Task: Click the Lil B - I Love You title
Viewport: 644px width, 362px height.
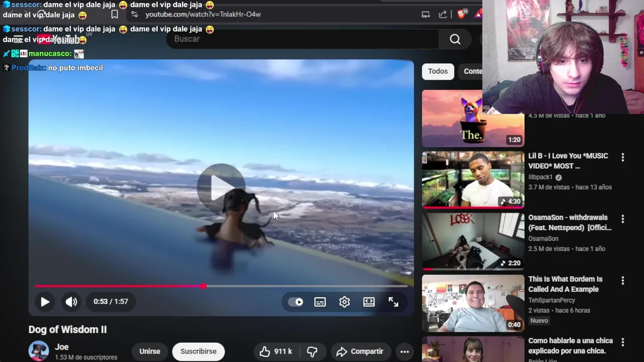Action: [568, 161]
